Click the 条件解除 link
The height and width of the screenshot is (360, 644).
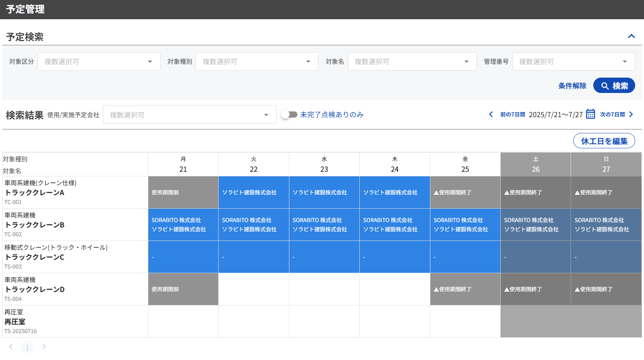coord(572,86)
